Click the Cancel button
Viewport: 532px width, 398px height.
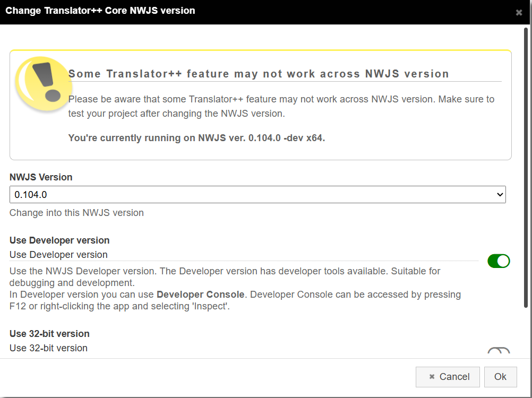tap(448, 377)
